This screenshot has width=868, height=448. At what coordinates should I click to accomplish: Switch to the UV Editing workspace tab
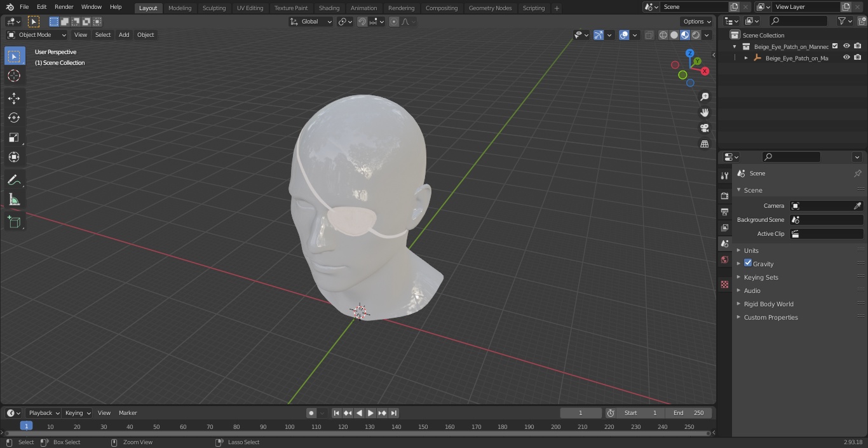pyautogui.click(x=250, y=8)
